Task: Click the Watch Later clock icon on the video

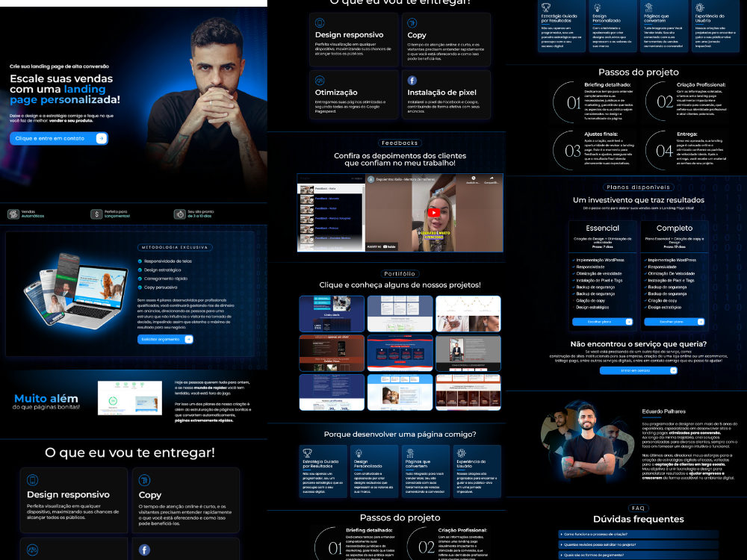Action: (x=473, y=180)
